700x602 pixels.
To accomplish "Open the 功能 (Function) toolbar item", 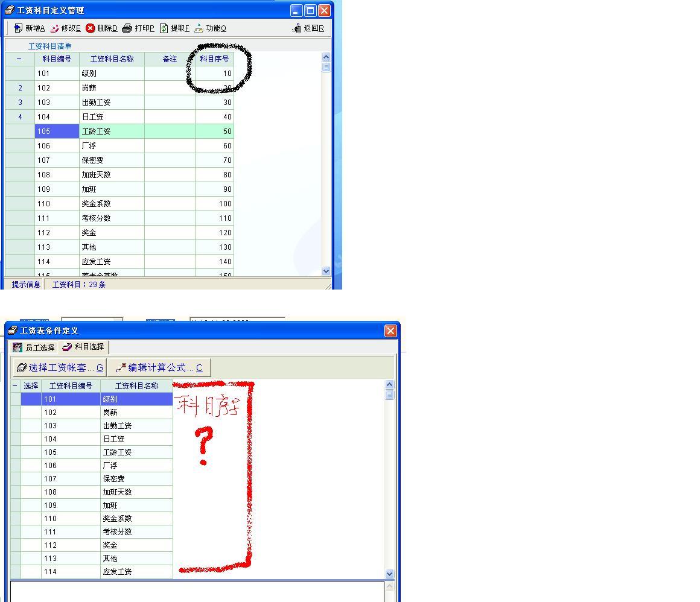I will 210,28.
